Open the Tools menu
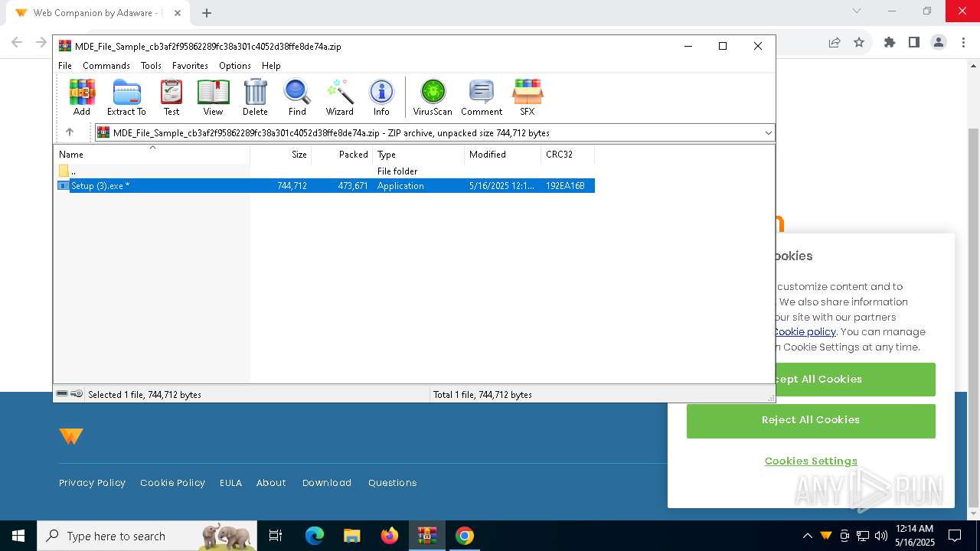Screen dimensions: 980x551 tap(151, 66)
